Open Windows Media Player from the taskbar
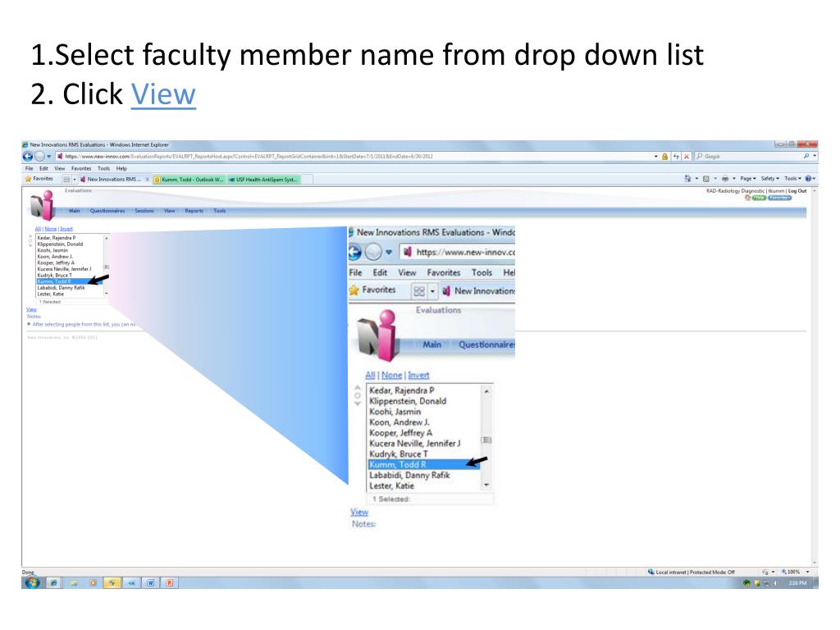This screenshot has width=840, height=630. click(93, 583)
